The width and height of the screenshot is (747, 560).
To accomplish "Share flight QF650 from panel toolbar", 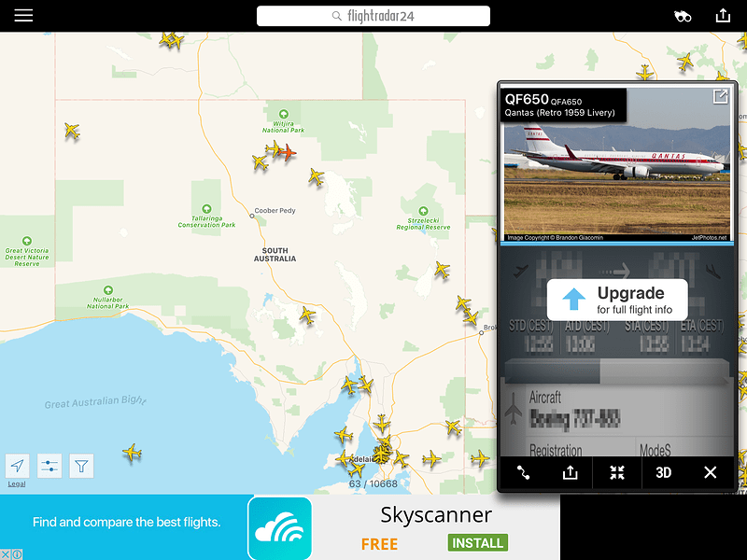I will click(570, 472).
